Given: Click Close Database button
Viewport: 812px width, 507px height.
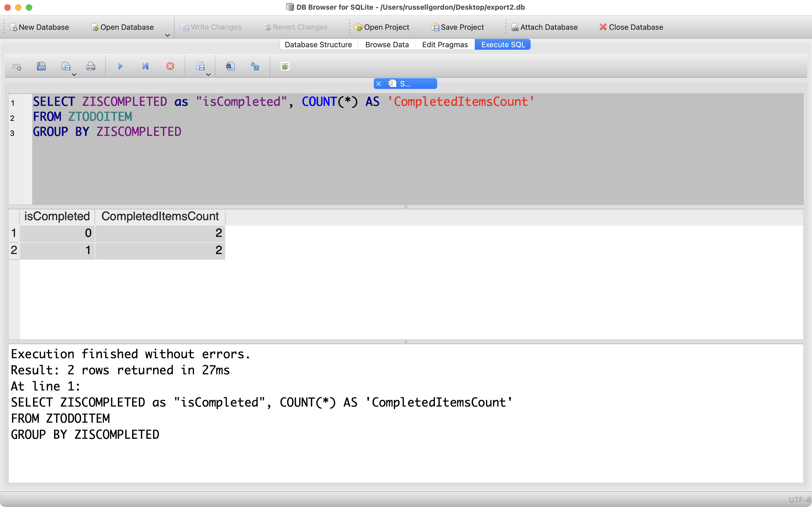Looking at the screenshot, I should (x=631, y=27).
